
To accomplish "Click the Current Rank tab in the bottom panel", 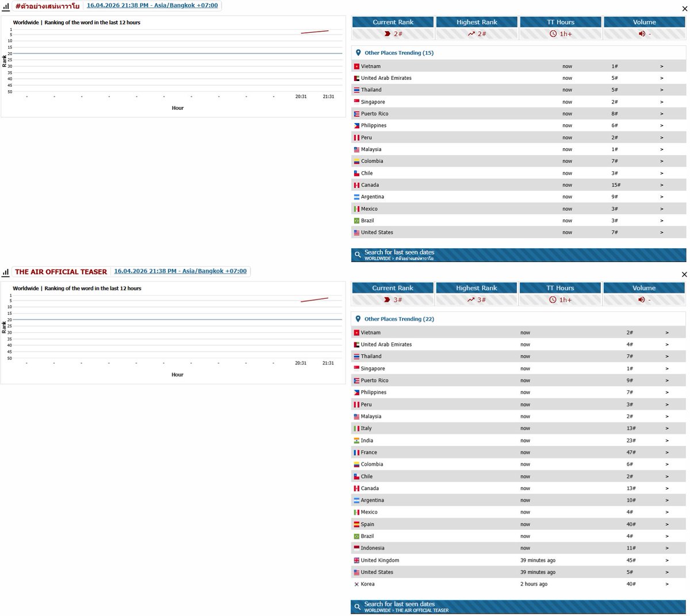I will point(393,288).
